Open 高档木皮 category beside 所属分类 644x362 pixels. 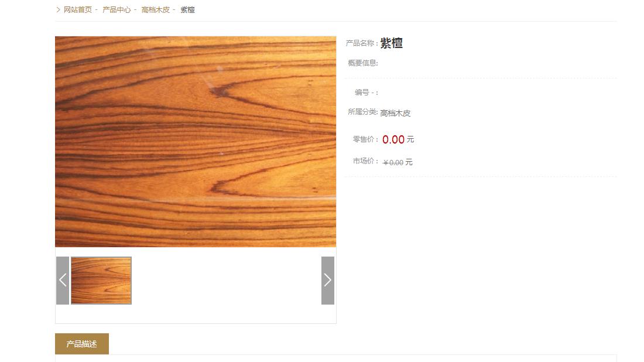coord(395,113)
